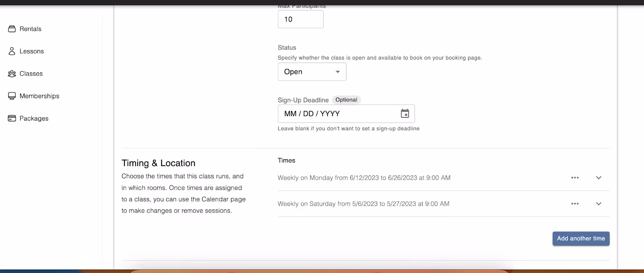Click the Sign-Up Deadline date field
The height and width of the screenshot is (273, 644).
(x=346, y=114)
